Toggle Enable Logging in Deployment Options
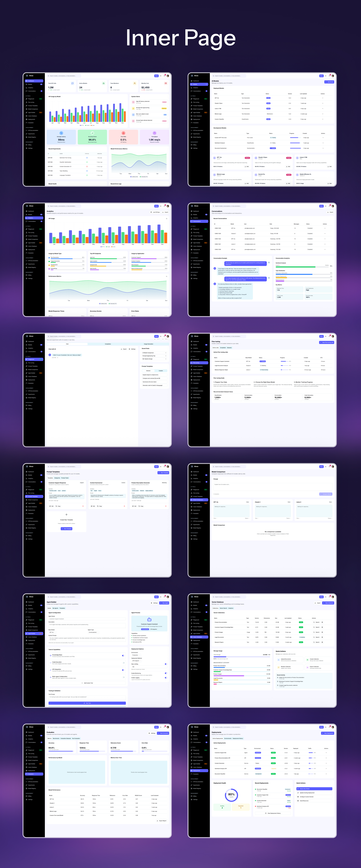The height and width of the screenshot is (868, 361). tap(166, 678)
